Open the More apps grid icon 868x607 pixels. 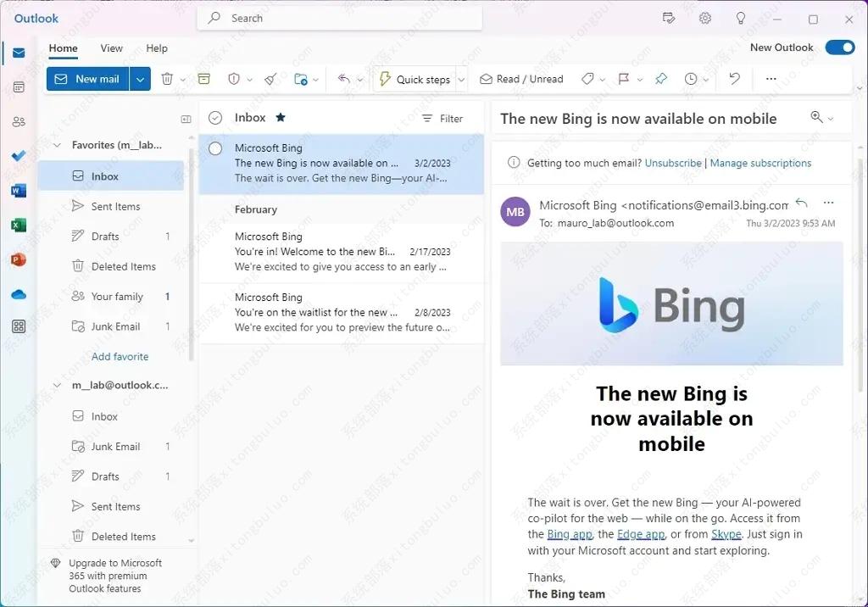click(19, 326)
